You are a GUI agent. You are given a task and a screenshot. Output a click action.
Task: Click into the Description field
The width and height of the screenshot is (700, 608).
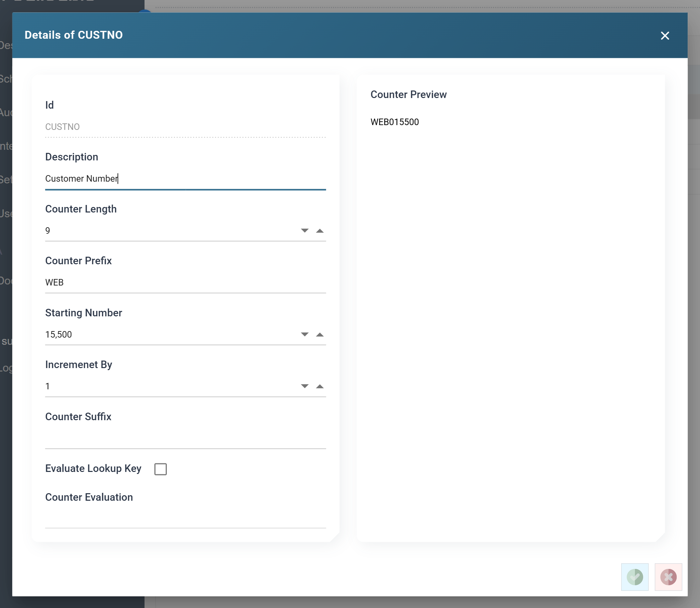(185, 179)
